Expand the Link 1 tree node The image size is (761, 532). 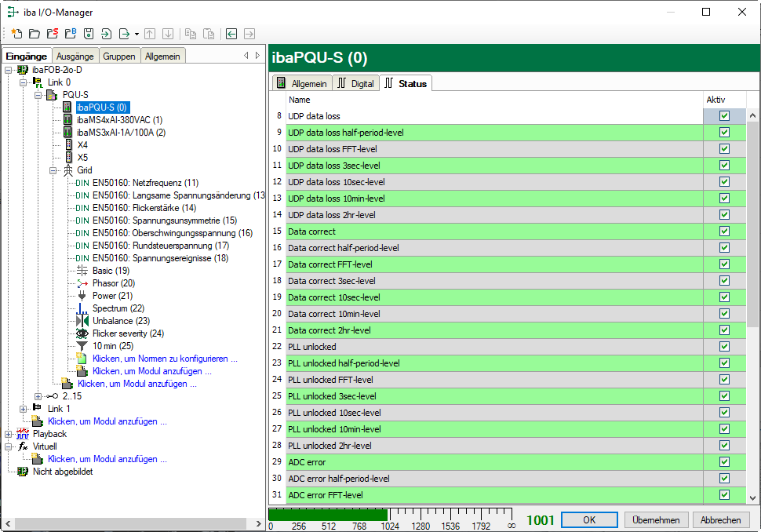point(23,409)
